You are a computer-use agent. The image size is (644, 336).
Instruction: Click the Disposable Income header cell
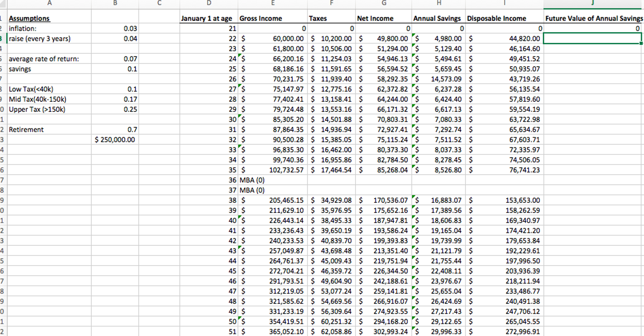[504, 18]
